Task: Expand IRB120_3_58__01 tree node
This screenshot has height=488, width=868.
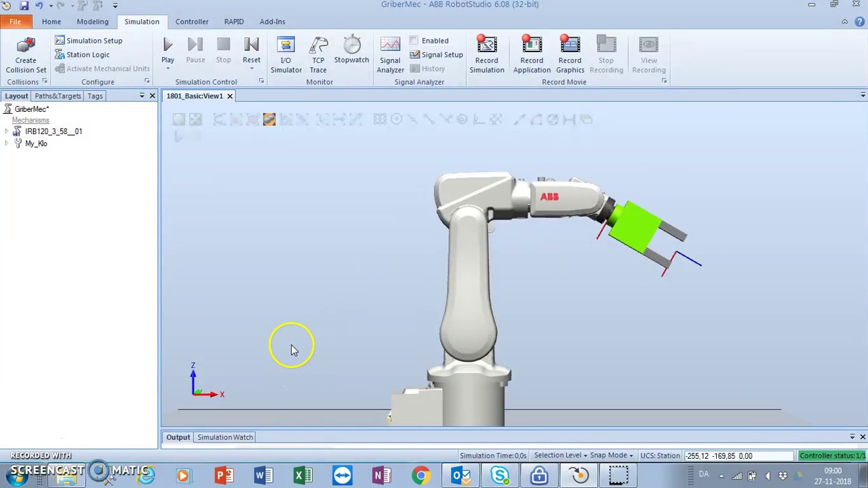Action: pos(7,131)
